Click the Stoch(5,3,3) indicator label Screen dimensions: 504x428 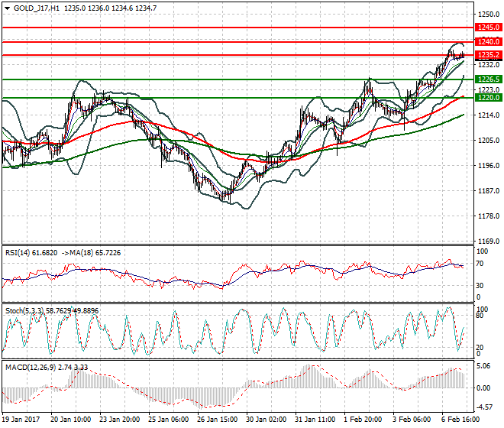pos(25,311)
